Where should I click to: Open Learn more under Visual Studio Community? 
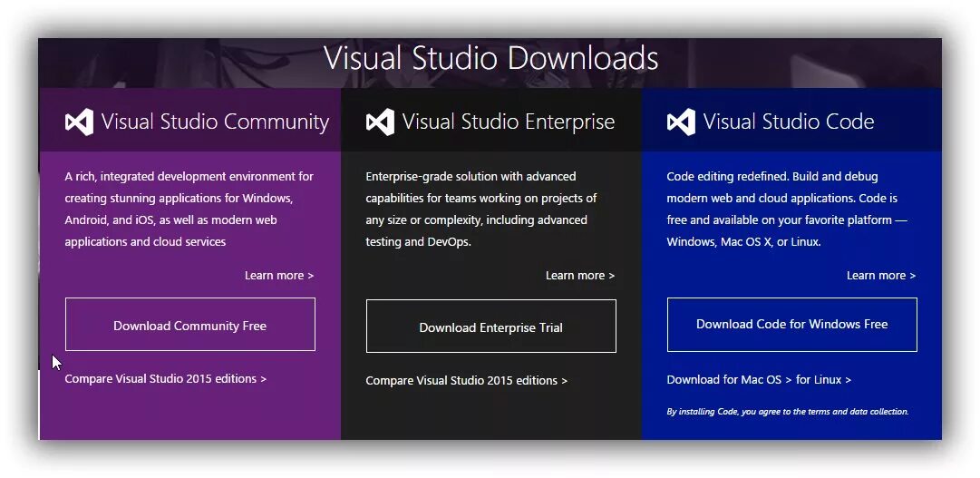279,276
